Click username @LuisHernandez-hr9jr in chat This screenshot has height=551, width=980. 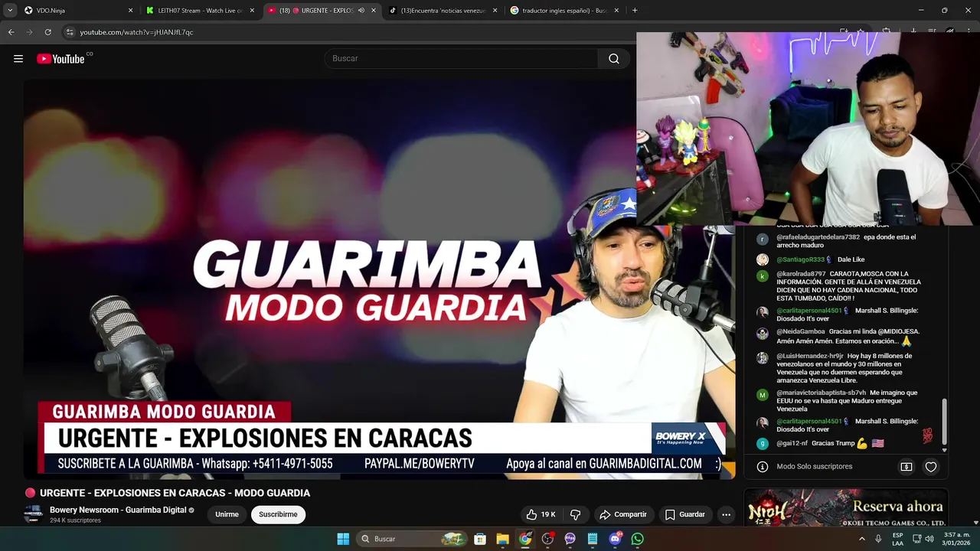pyautogui.click(x=810, y=356)
